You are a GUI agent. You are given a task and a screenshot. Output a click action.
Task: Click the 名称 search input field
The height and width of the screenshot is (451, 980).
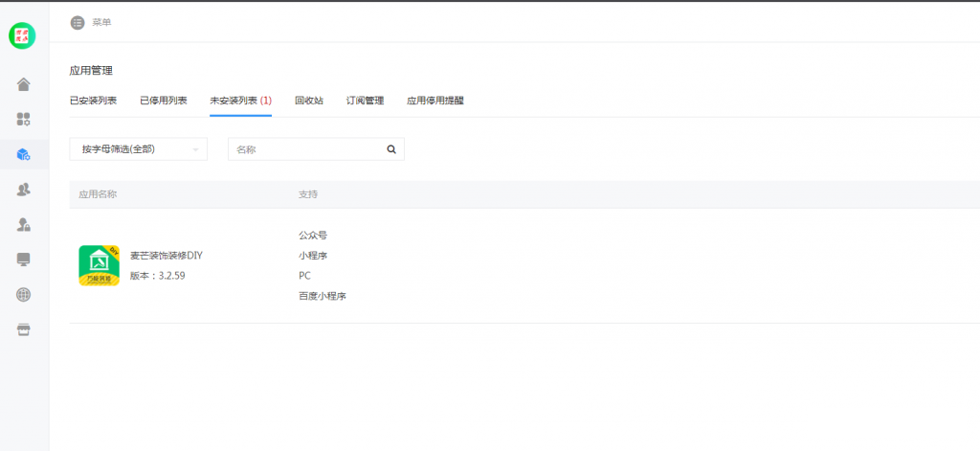[x=306, y=149]
